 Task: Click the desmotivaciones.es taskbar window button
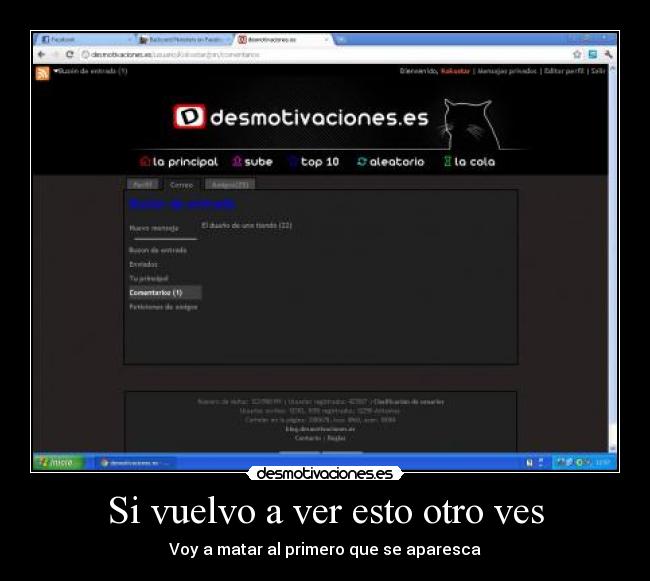[x=136, y=463]
